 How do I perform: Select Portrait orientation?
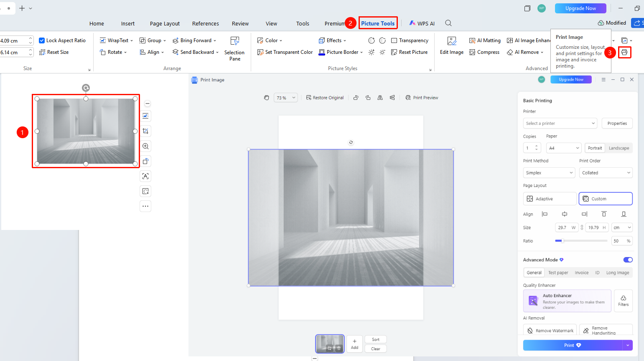595,148
